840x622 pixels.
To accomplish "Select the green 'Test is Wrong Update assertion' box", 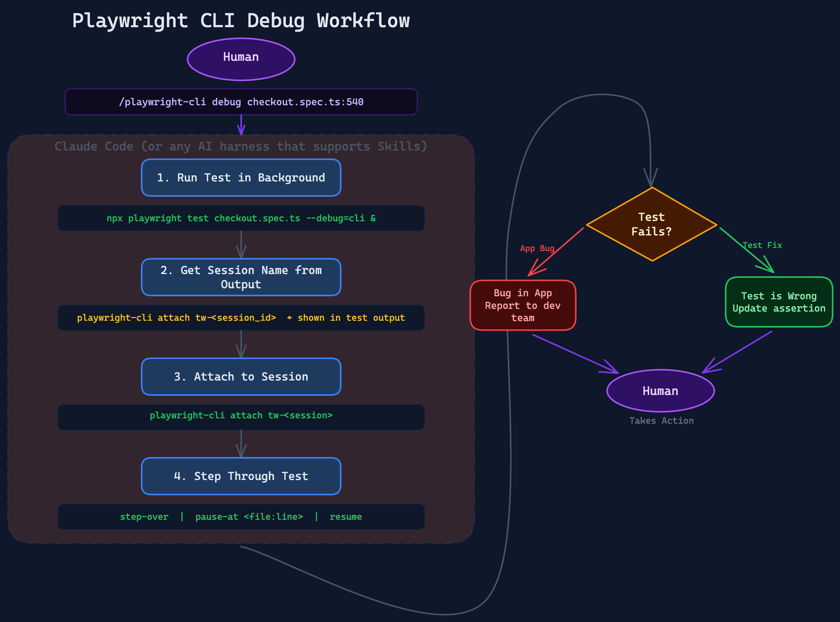I will pyautogui.click(x=779, y=302).
